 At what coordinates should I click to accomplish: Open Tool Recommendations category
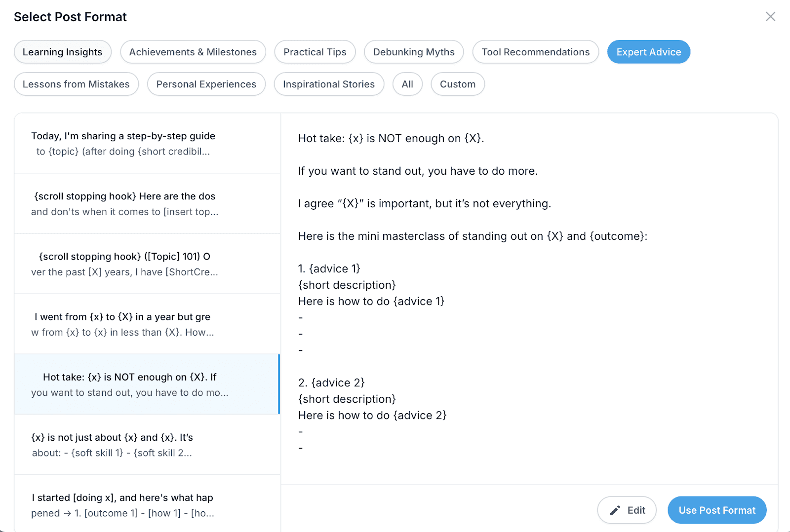536,52
